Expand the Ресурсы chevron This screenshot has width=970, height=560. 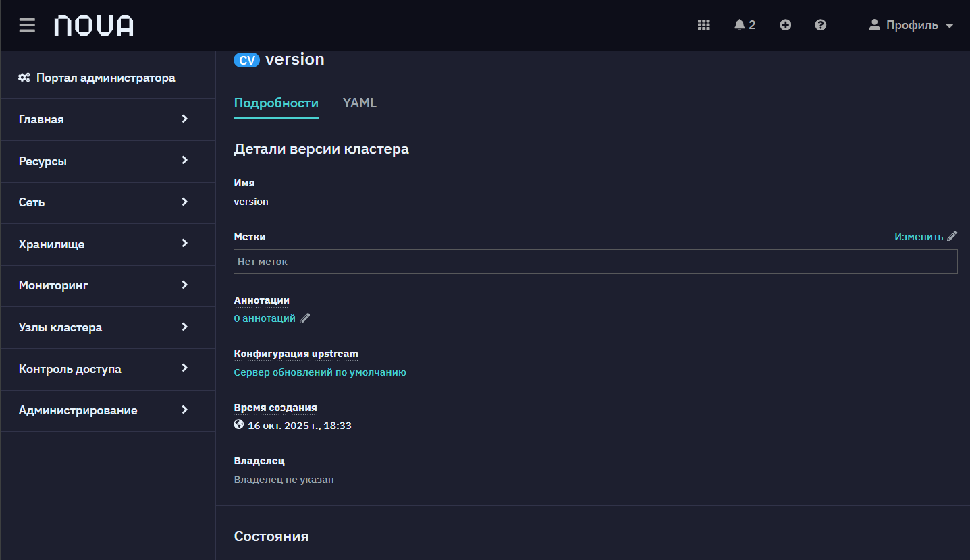tap(184, 161)
